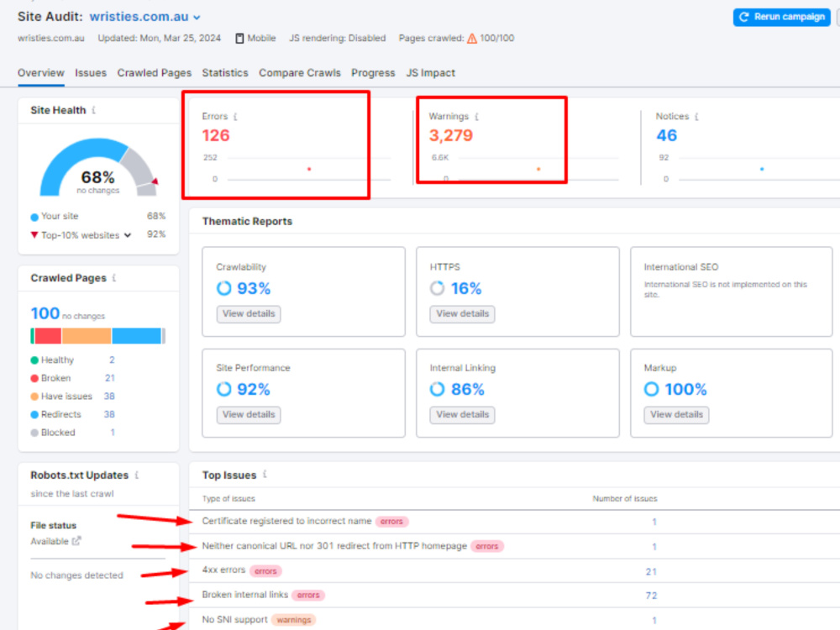View details for Markup report
The height and width of the screenshot is (630, 840).
[x=676, y=415]
